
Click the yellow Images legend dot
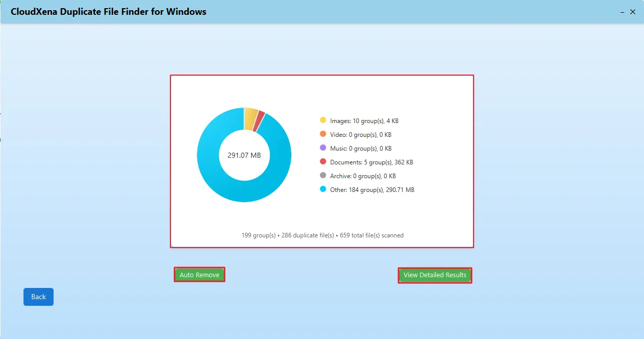[x=323, y=120]
